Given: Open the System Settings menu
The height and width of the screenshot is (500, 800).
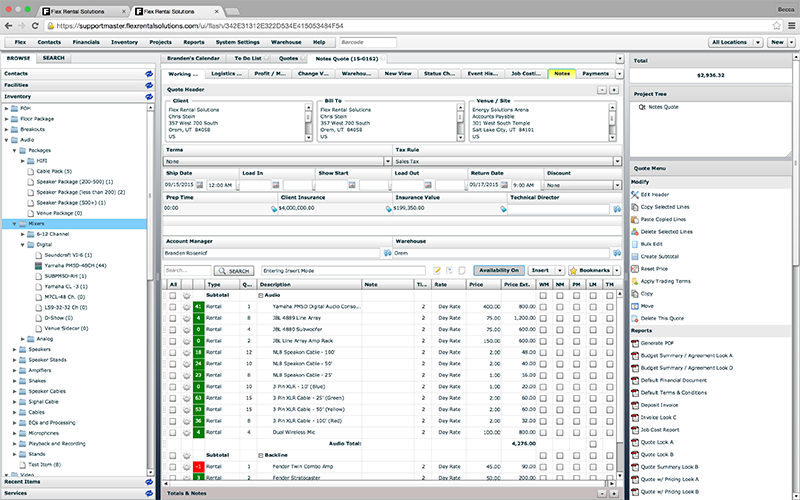Looking at the screenshot, I should [x=237, y=42].
